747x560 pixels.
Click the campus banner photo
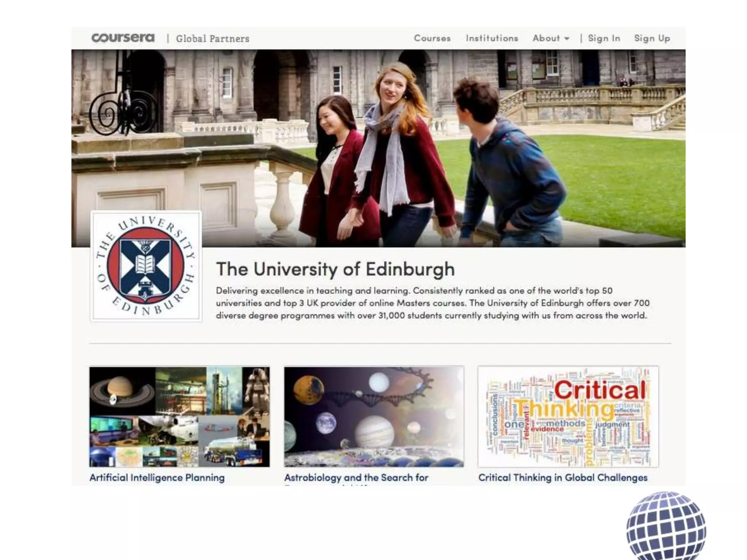[x=378, y=148]
